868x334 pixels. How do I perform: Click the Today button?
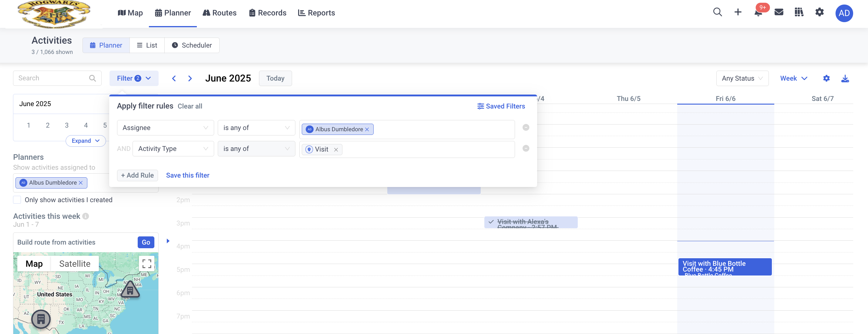[275, 78]
